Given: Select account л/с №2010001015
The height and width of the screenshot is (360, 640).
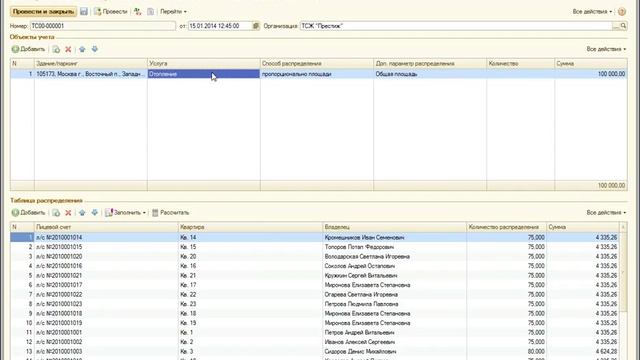Looking at the screenshot, I should (106, 247).
